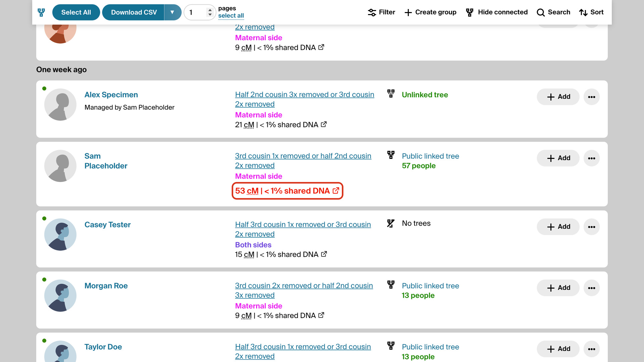Open the Filter options
Screen dimensions: 644x362
pyautogui.click(x=381, y=12)
